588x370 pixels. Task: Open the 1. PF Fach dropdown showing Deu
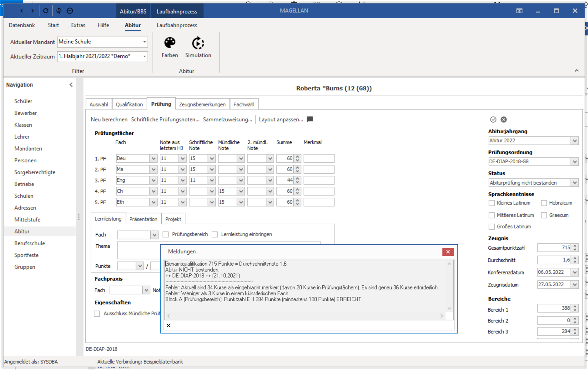(153, 158)
